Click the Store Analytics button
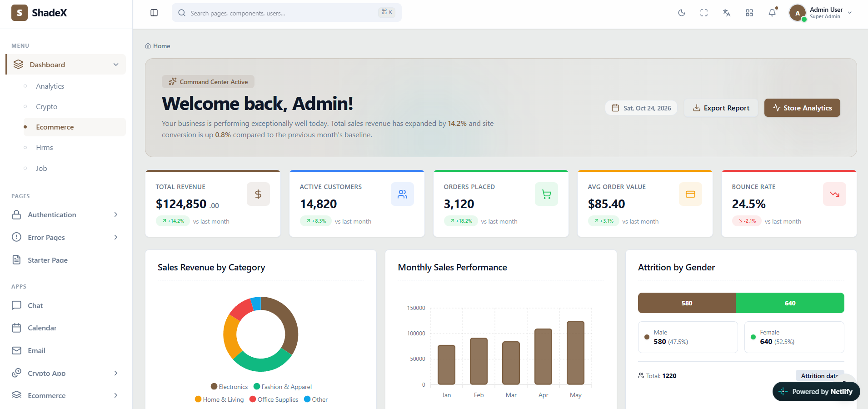868x409 pixels. point(802,108)
